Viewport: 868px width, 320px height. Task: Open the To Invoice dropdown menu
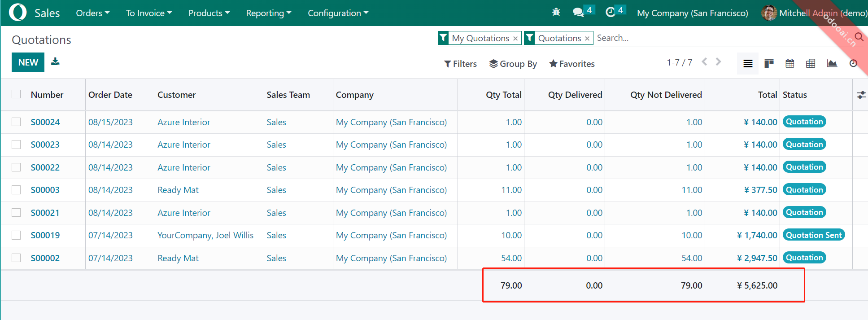click(149, 13)
